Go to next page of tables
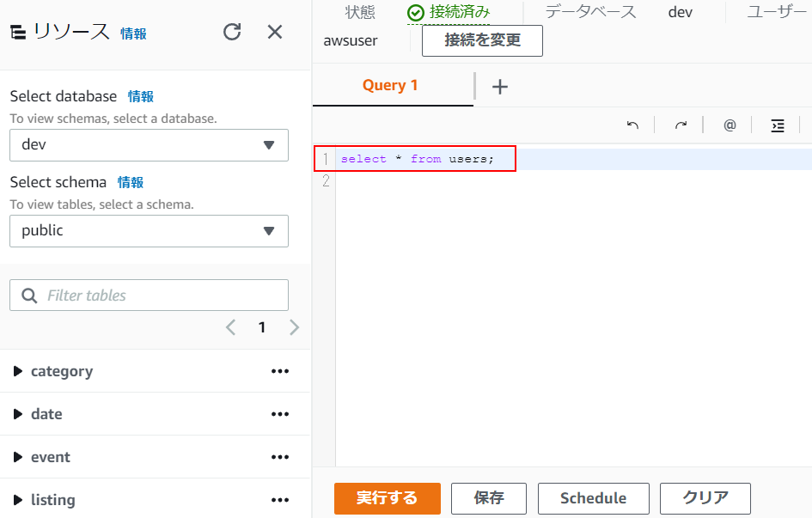 pos(294,327)
